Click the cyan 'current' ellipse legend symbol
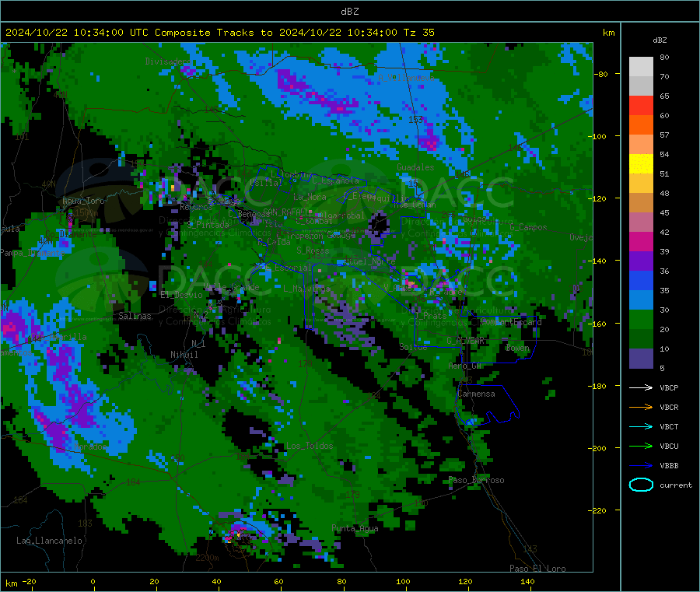Screen dimensions: 700x592 coord(641,485)
